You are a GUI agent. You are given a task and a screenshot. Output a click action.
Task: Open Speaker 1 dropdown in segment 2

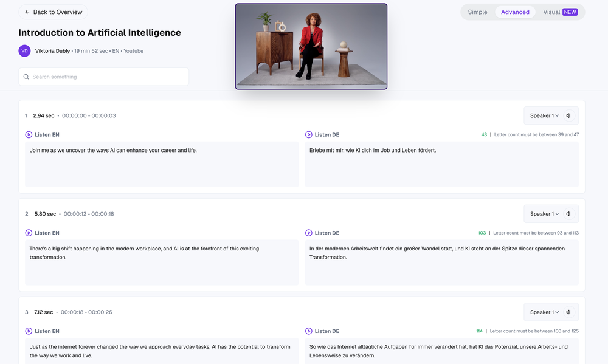(544, 214)
